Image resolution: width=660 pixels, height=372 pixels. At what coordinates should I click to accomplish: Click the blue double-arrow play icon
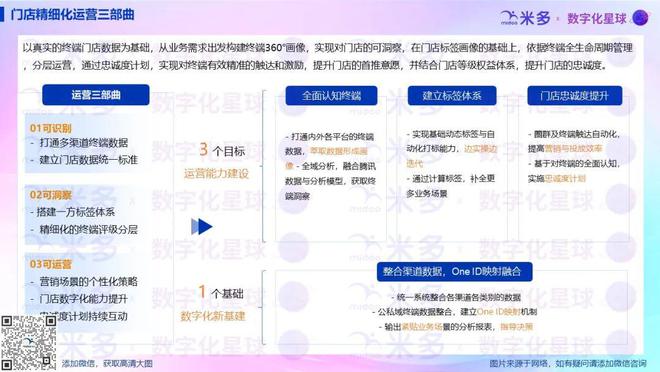[202, 226]
